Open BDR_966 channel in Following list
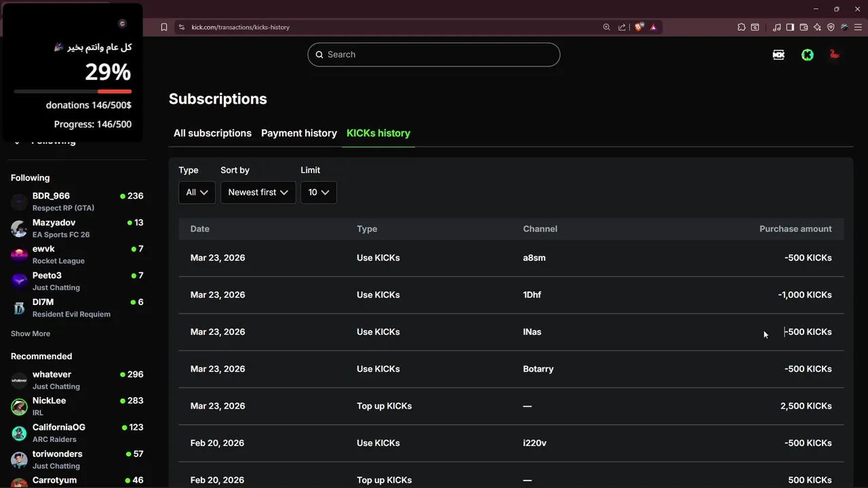 coord(51,196)
